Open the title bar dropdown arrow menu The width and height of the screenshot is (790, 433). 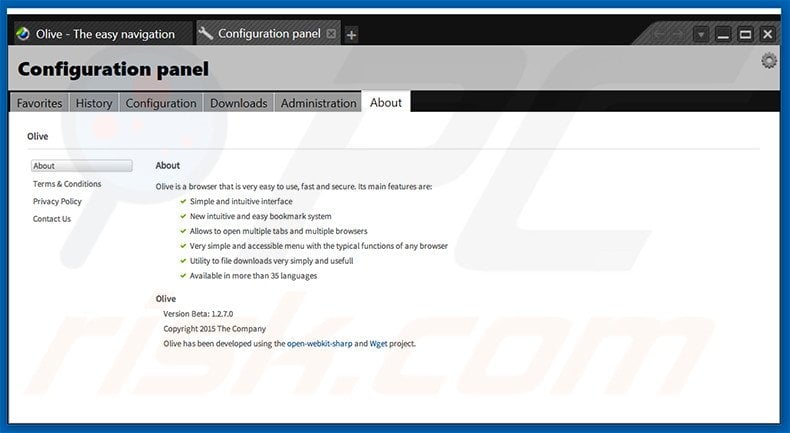click(700, 34)
